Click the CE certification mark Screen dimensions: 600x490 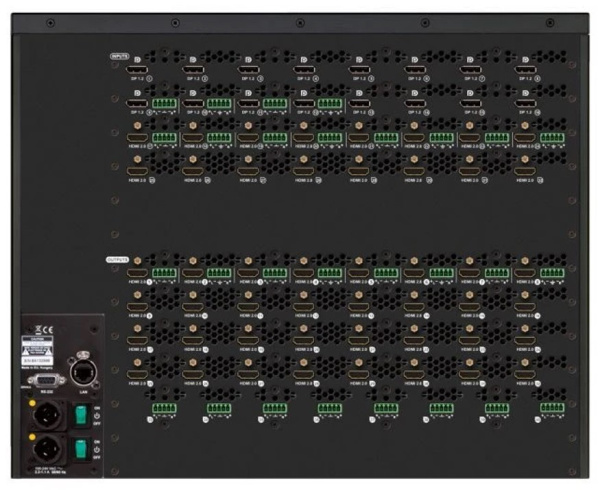click(x=47, y=330)
